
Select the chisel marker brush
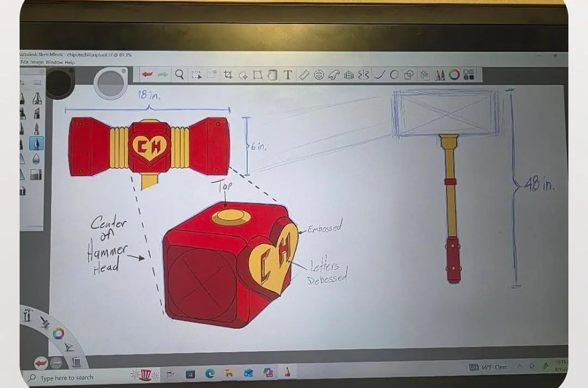click(x=37, y=113)
